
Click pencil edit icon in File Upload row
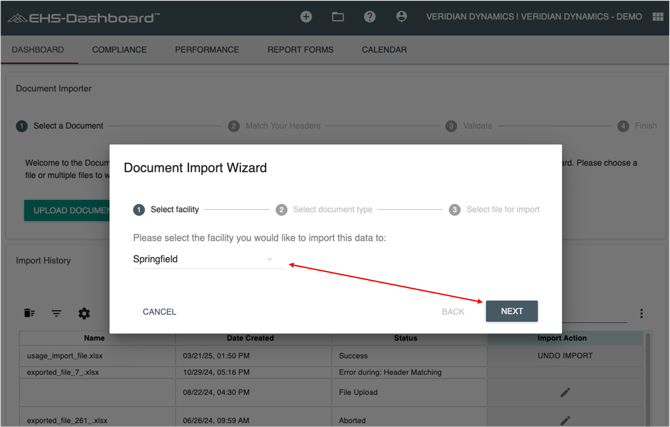565,392
